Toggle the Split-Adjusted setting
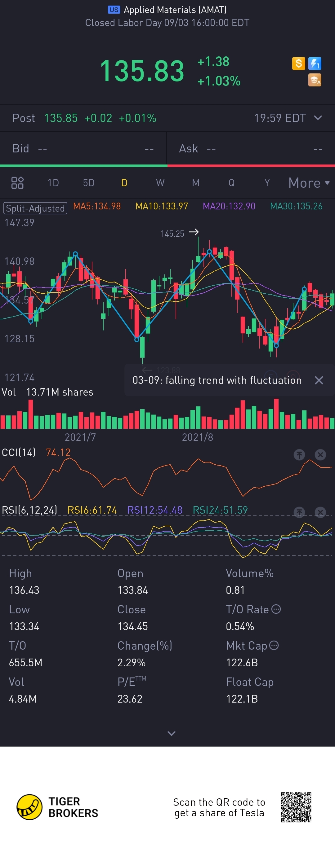Viewport: 335px width, 868px height. 35,208
